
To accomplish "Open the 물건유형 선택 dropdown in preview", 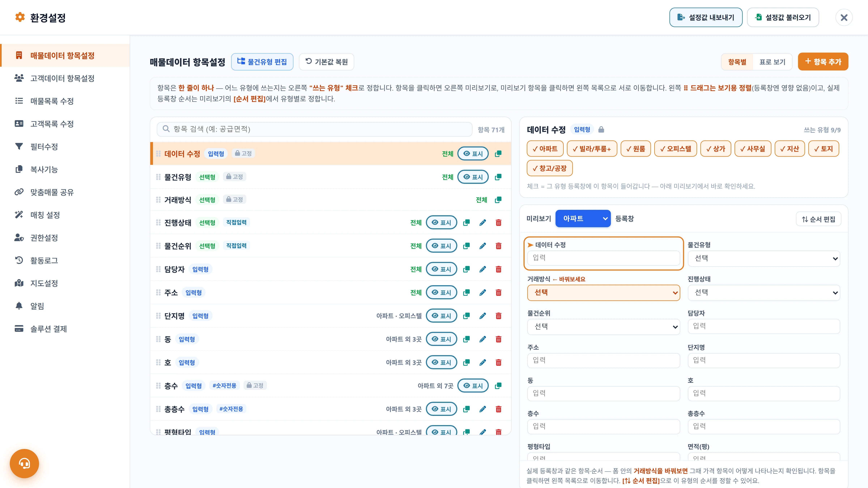I will tap(763, 259).
